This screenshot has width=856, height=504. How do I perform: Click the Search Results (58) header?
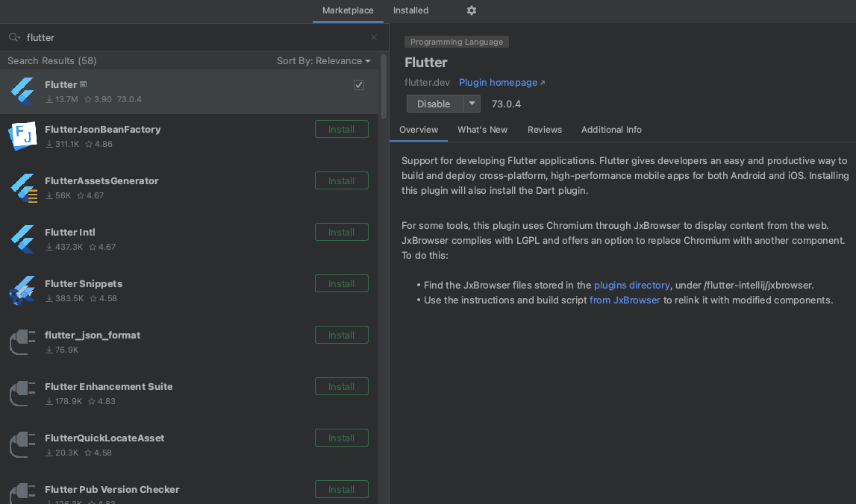click(51, 60)
